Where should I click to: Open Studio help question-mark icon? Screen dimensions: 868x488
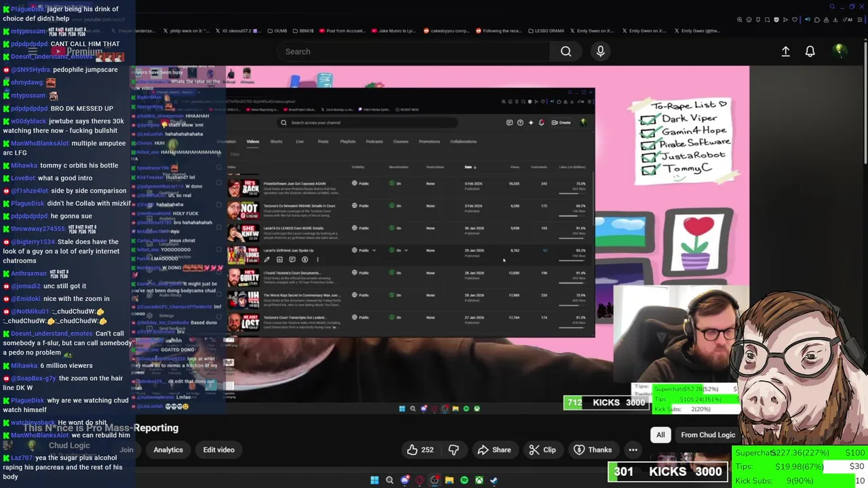pyautogui.click(x=520, y=123)
